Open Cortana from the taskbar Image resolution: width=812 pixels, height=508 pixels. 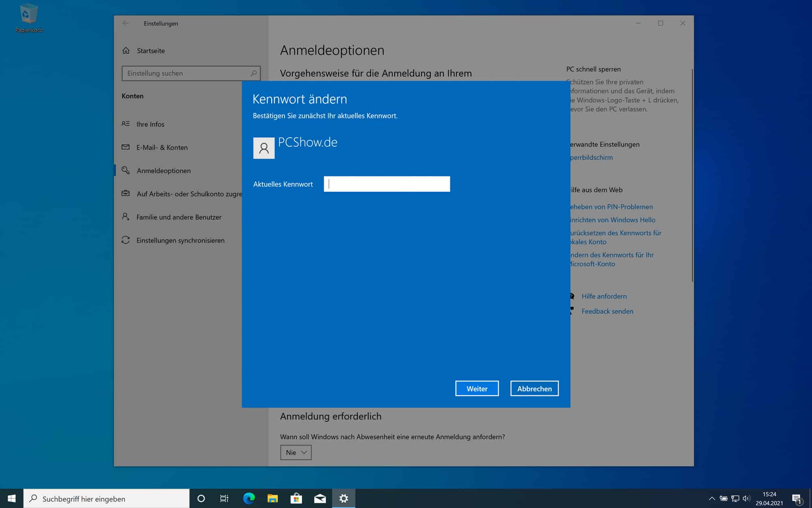click(201, 498)
